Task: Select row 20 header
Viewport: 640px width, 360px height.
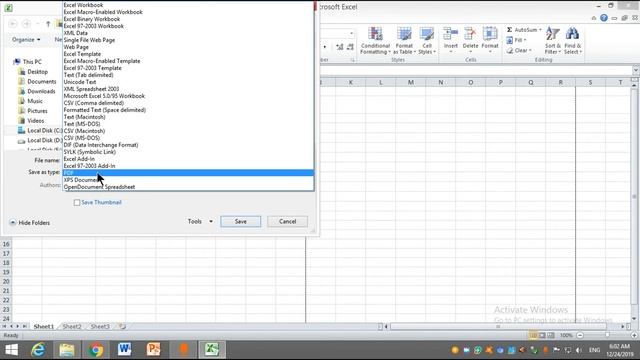Action: tap(6, 282)
